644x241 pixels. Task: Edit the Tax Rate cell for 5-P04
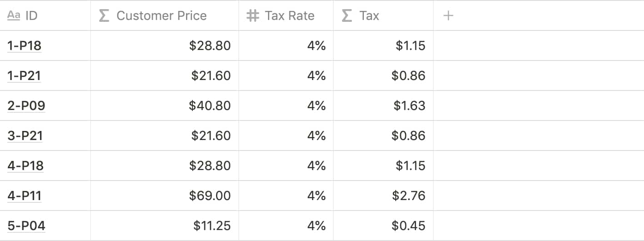point(287,226)
